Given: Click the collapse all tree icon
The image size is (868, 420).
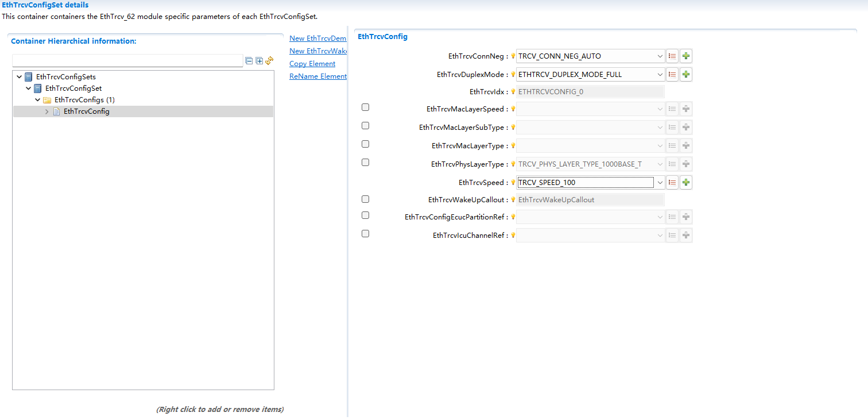Looking at the screenshot, I should (x=249, y=61).
